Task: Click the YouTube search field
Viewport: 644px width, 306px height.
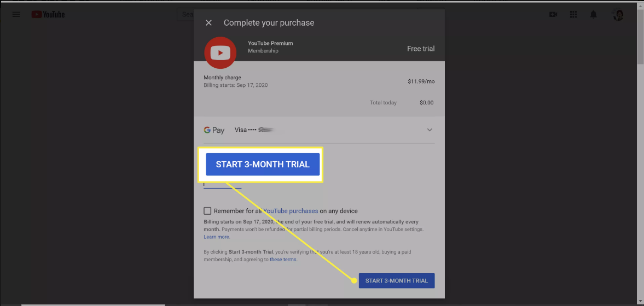Action: click(x=185, y=14)
